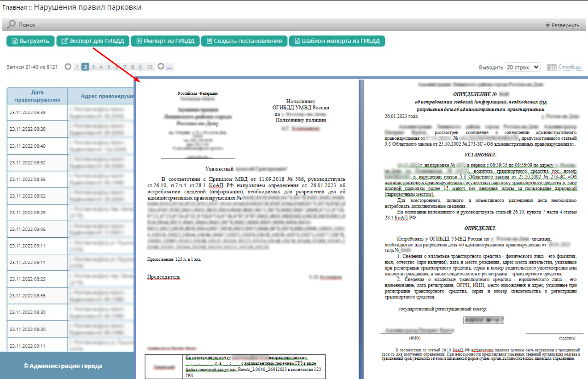This screenshot has width=588, height=379.
Task: Click the Развернуть expand icon
Action: [547, 25]
